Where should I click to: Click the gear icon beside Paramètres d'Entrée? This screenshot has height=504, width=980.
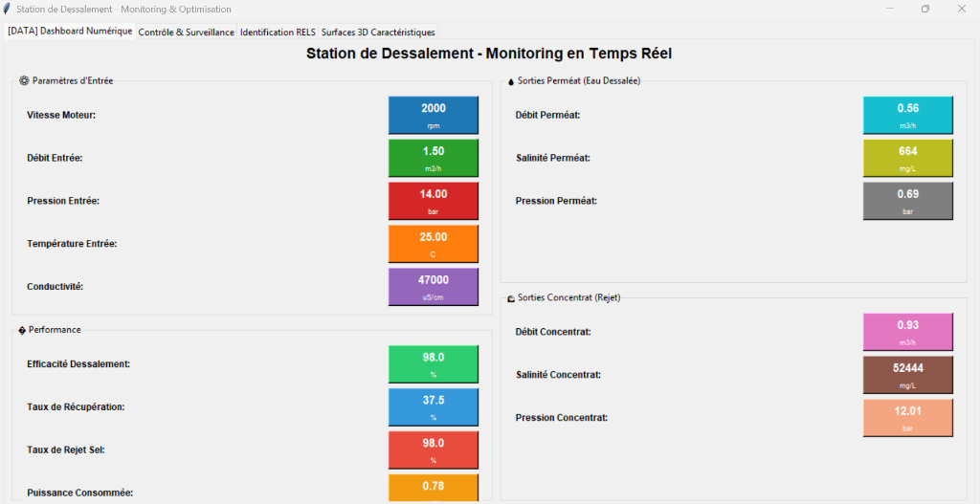(x=24, y=80)
